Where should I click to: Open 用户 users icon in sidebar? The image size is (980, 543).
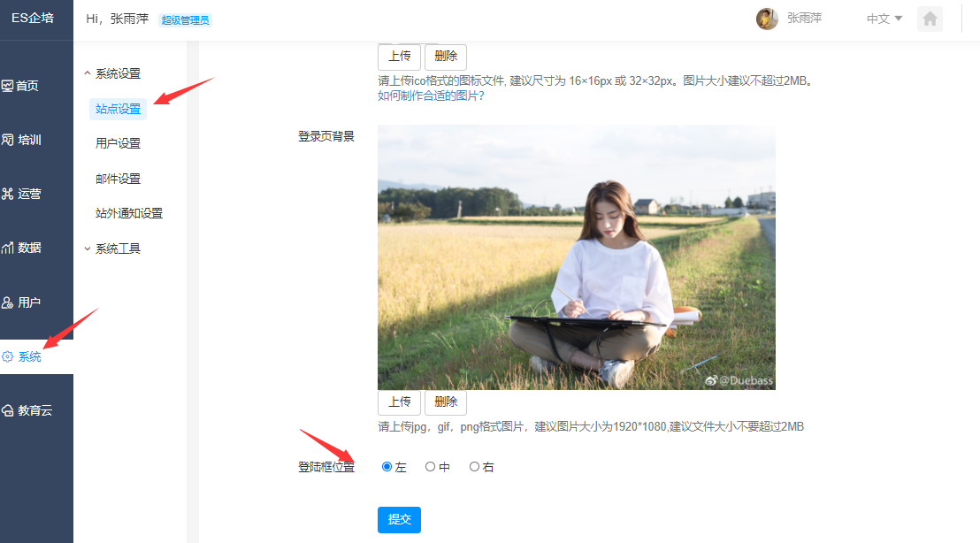8,302
